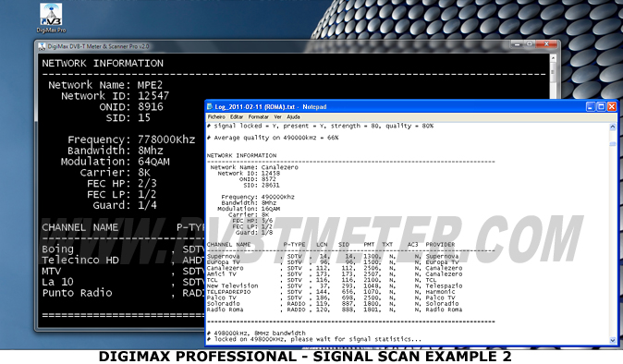Click the 'Telecinco HD' channel row in DigiMax
The height and width of the screenshot is (364, 623).
click(x=123, y=260)
